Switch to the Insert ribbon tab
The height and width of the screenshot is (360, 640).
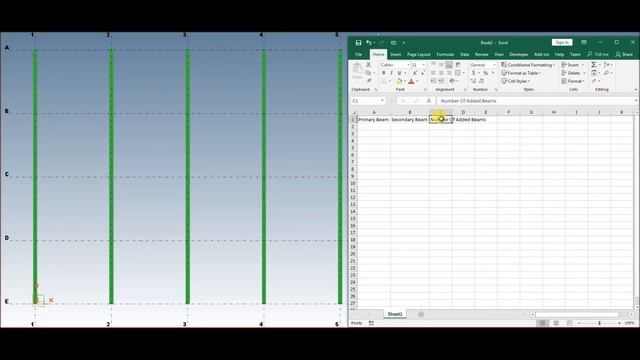tap(396, 54)
